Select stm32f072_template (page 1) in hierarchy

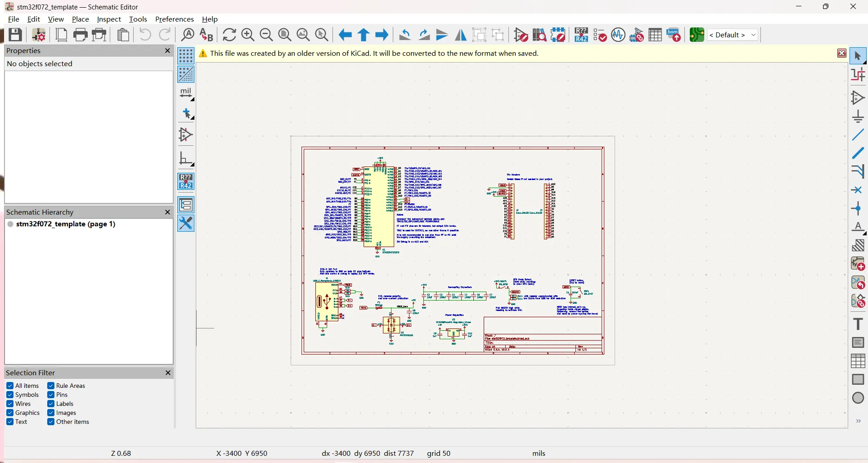66,224
